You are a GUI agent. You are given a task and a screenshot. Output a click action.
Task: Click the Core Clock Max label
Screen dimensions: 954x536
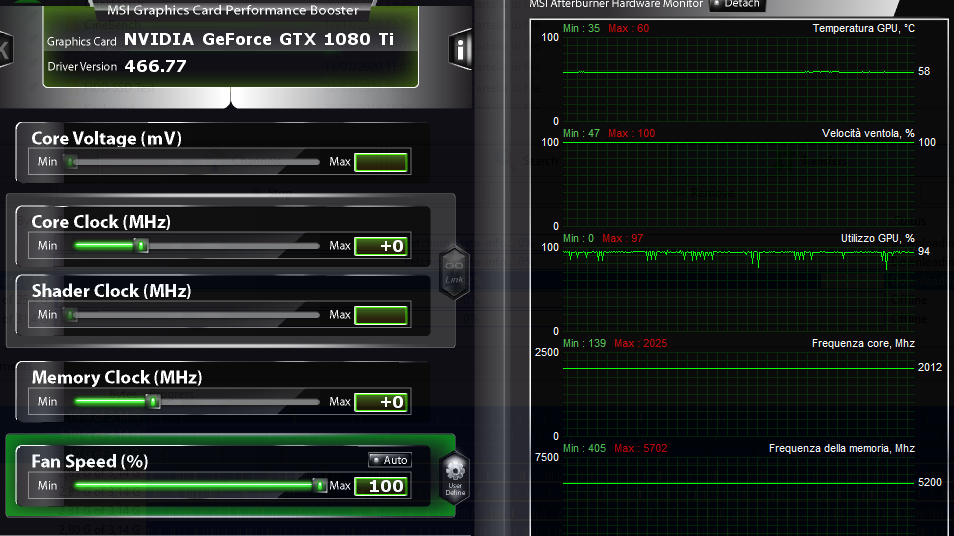pos(339,246)
